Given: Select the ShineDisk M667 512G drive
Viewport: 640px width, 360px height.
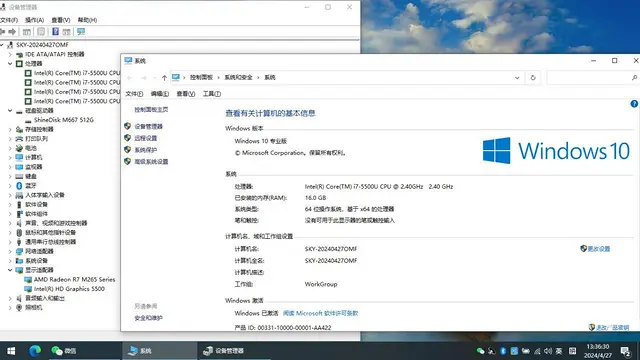Looking at the screenshot, I should 64,120.
